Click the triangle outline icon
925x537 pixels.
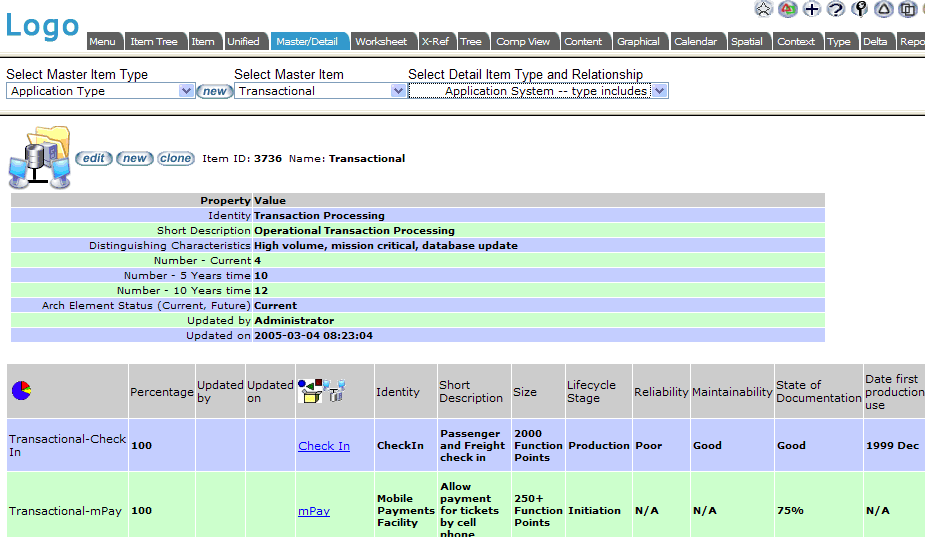click(x=884, y=9)
